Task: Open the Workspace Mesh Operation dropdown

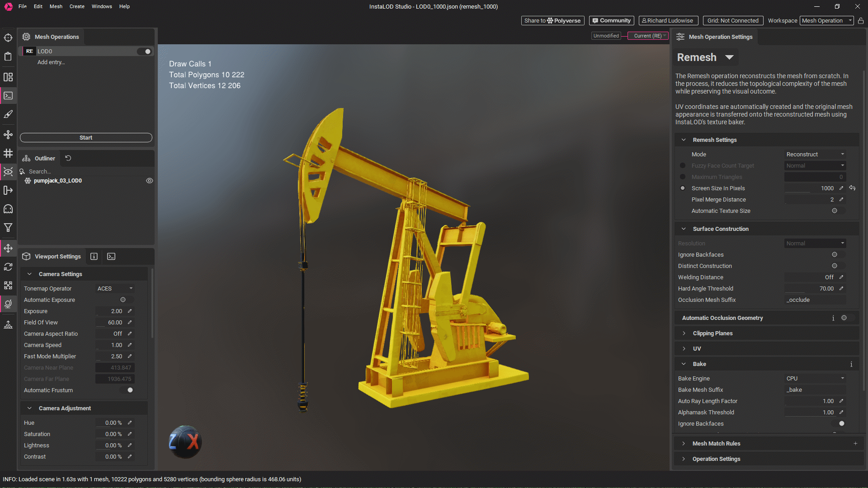Action: (826, 21)
